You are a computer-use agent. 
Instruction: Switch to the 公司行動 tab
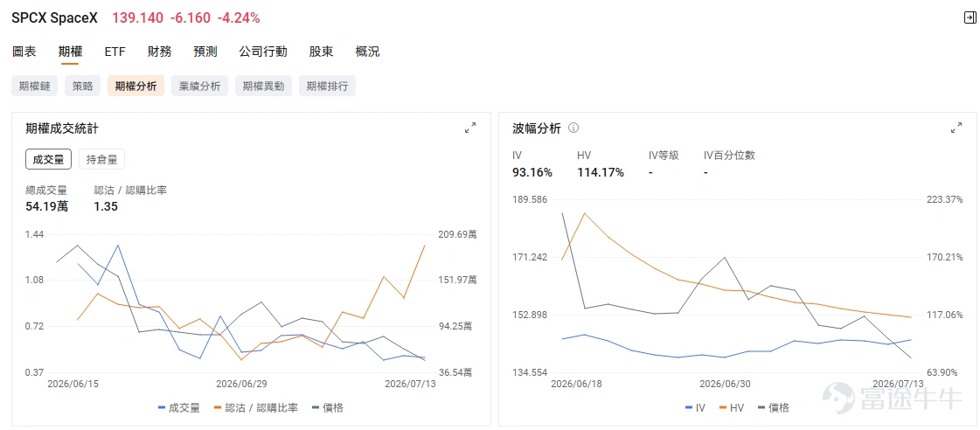(263, 52)
